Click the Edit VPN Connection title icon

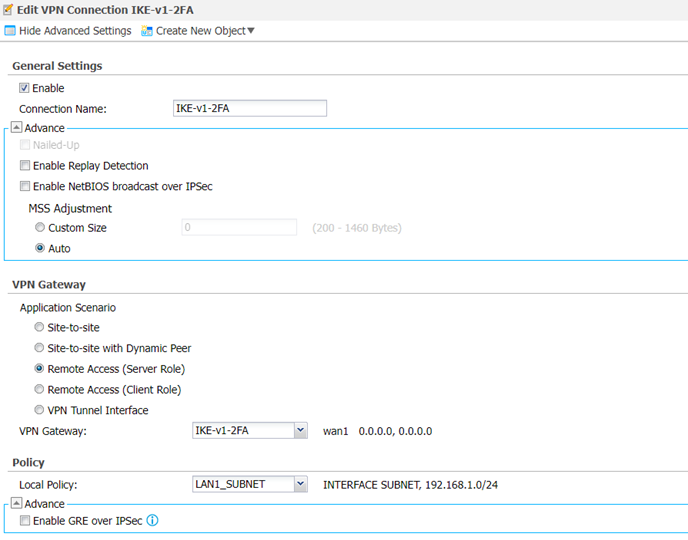(9, 9)
